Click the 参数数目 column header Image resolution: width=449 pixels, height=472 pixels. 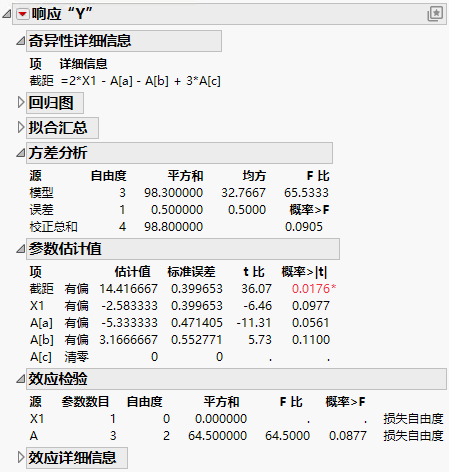(x=85, y=402)
